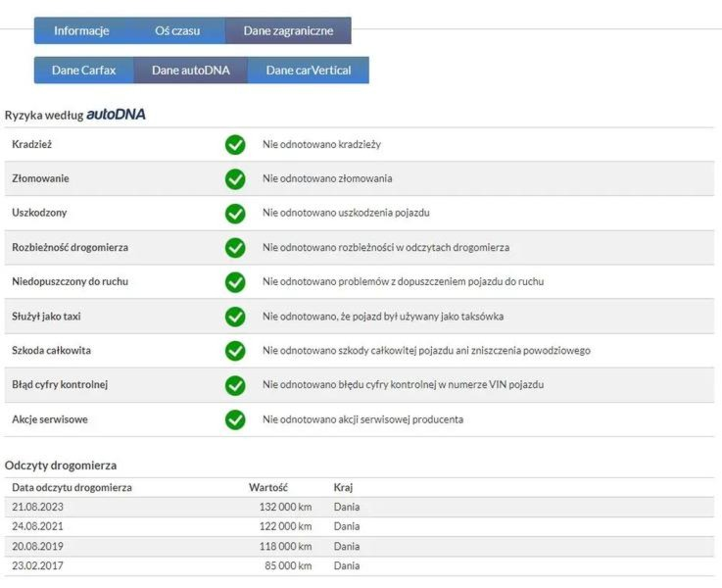Click checkmark for Rozbieżność drogomierza
Screen dimensions: 722x588
(x=235, y=248)
